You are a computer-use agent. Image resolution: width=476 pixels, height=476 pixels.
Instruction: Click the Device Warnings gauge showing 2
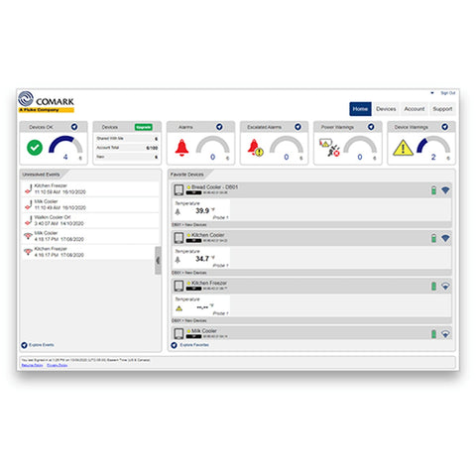pyautogui.click(x=433, y=148)
